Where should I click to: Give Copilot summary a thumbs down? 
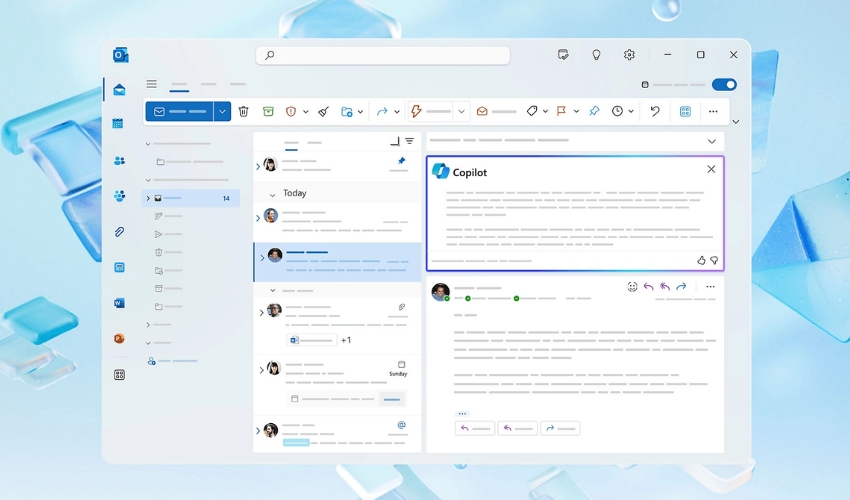click(x=714, y=260)
